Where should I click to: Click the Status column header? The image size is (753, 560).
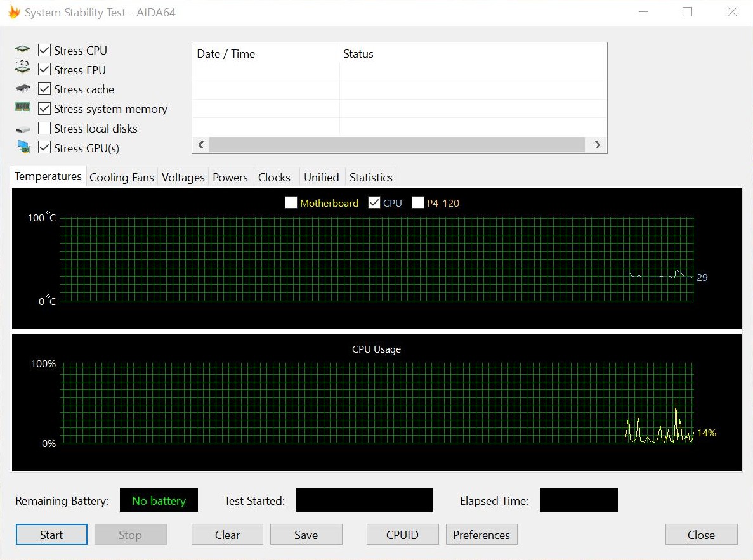coord(473,54)
